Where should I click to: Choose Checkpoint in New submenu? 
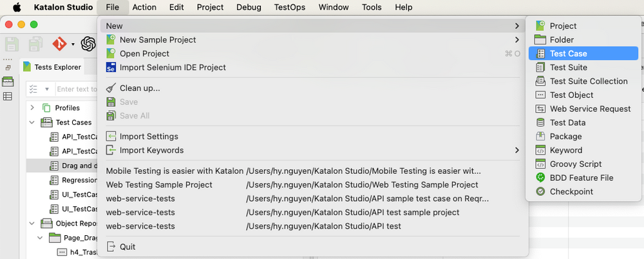pos(583,191)
